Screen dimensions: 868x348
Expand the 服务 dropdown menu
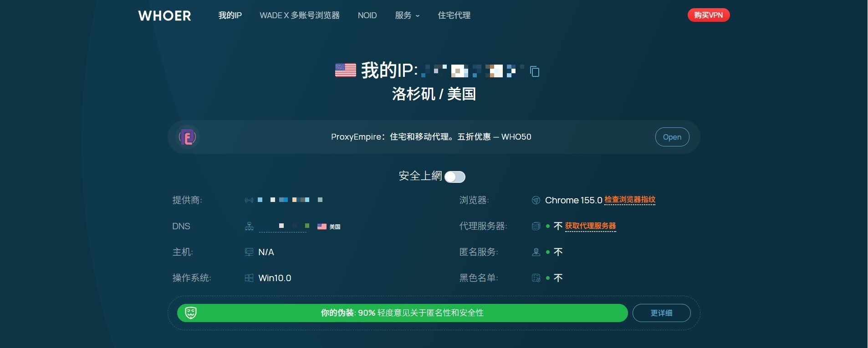click(407, 15)
